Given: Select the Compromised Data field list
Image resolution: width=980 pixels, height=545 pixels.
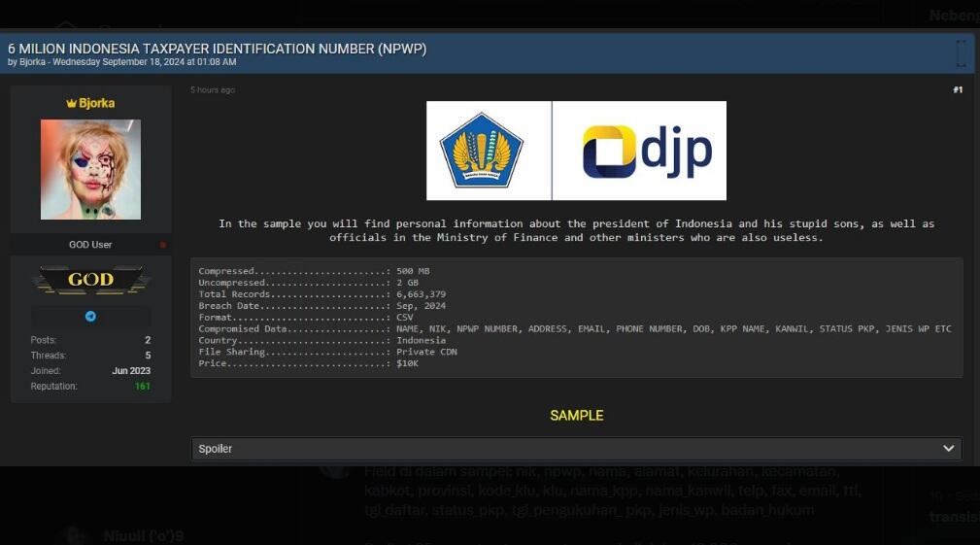Looking at the screenshot, I should [x=674, y=328].
